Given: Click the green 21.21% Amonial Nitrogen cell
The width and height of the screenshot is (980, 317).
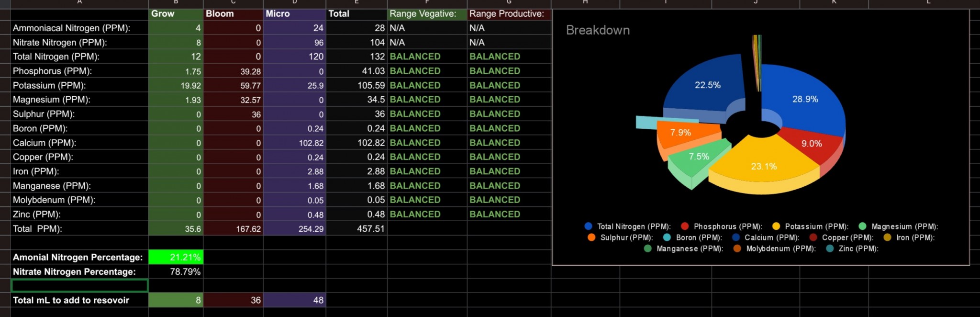Looking at the screenshot, I should (x=176, y=257).
